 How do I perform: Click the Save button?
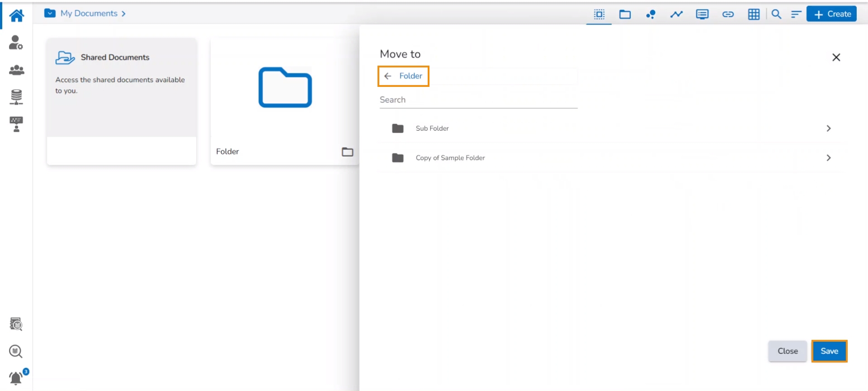click(829, 351)
